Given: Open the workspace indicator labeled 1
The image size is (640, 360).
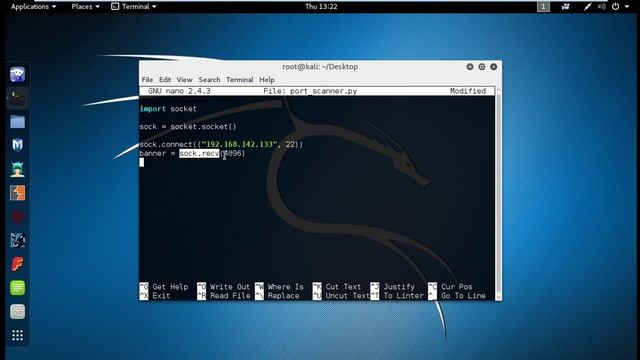Looking at the screenshot, I should click(x=543, y=7).
